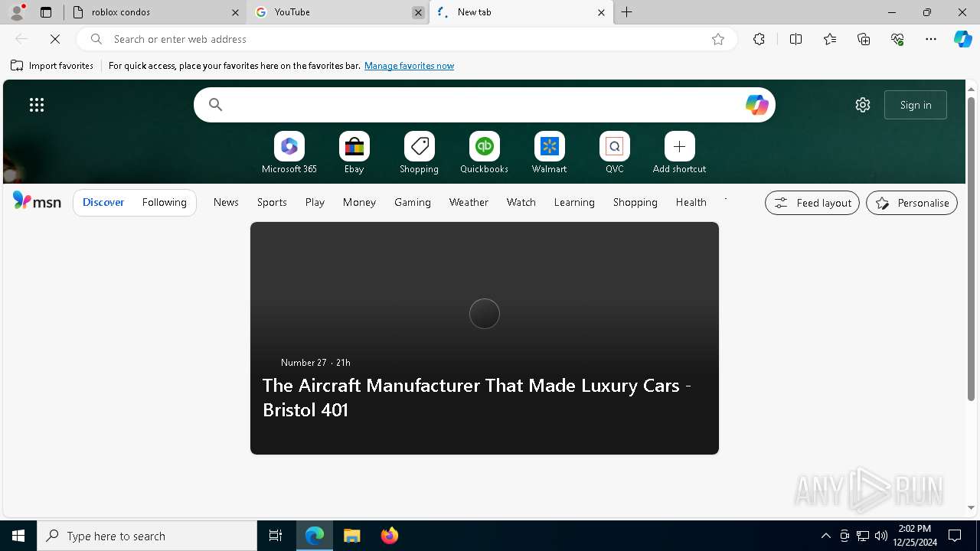Close the New tab tab
980x551 pixels.
click(601, 12)
